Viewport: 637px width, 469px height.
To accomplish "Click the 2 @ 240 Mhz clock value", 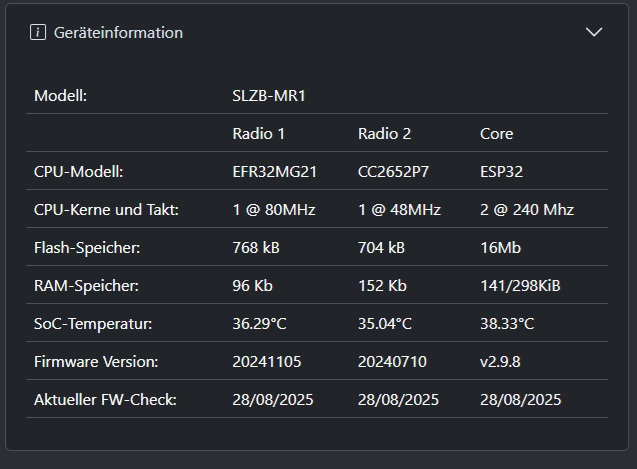I will (527, 210).
